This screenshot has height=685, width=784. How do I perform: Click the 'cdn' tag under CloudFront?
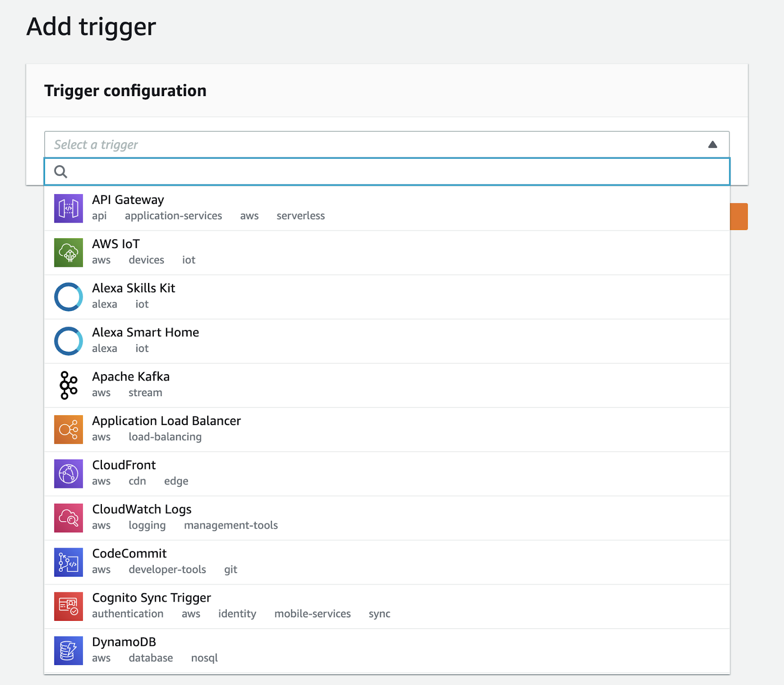coord(137,481)
